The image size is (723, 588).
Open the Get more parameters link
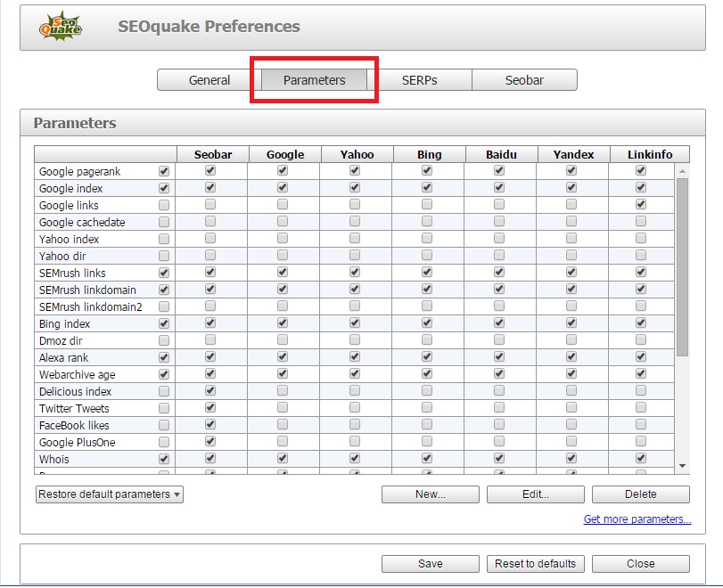(637, 519)
